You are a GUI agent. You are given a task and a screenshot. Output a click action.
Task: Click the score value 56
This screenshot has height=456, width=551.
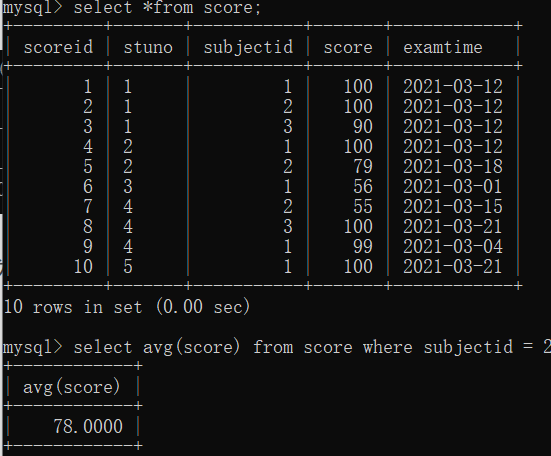click(363, 187)
